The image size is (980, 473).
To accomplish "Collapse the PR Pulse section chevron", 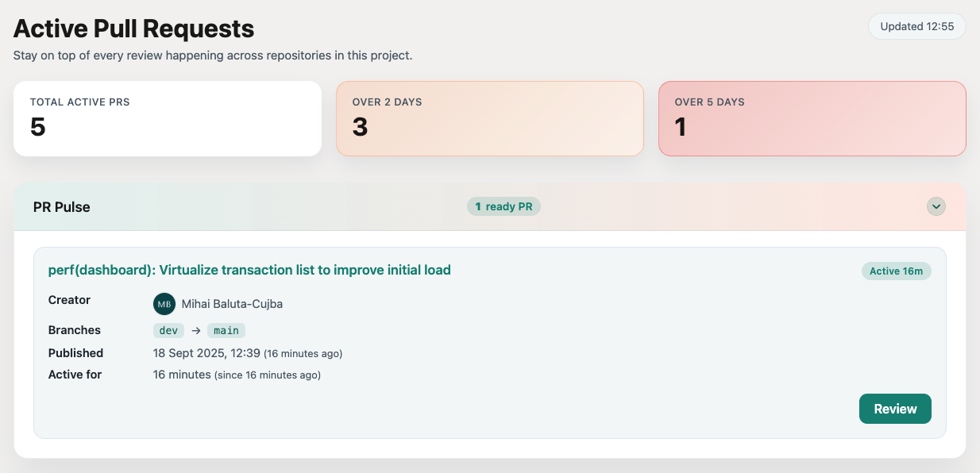I will [x=936, y=207].
